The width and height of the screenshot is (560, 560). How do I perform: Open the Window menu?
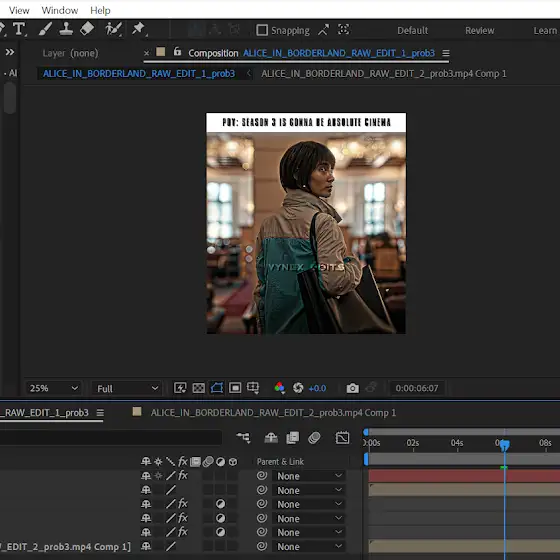coord(60,10)
